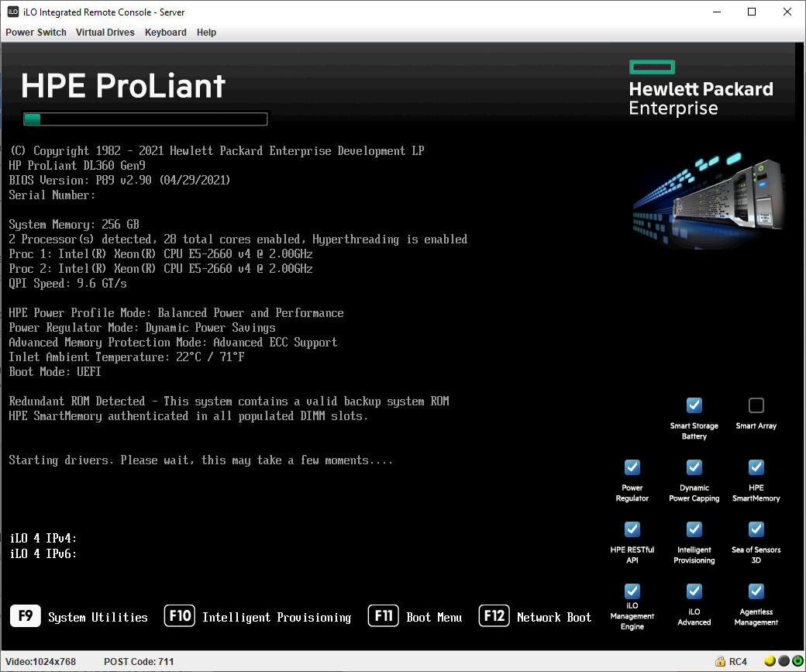Click the F12 Network Boot key
This screenshot has height=672, width=806.
(x=494, y=615)
